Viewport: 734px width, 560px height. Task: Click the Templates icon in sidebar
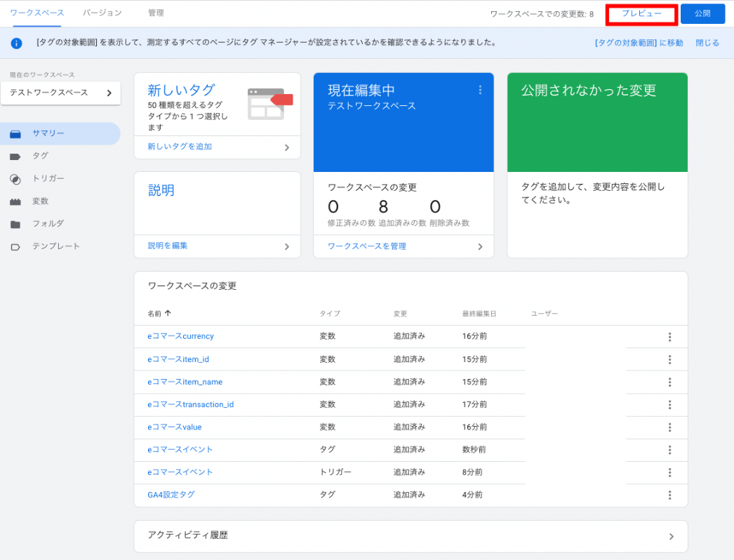15,247
